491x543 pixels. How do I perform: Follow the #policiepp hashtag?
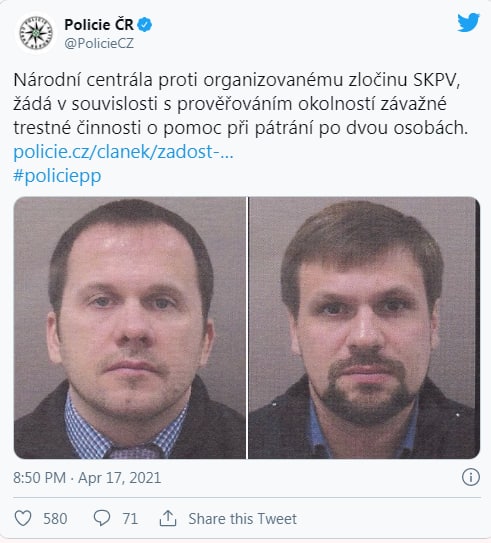click(57, 176)
